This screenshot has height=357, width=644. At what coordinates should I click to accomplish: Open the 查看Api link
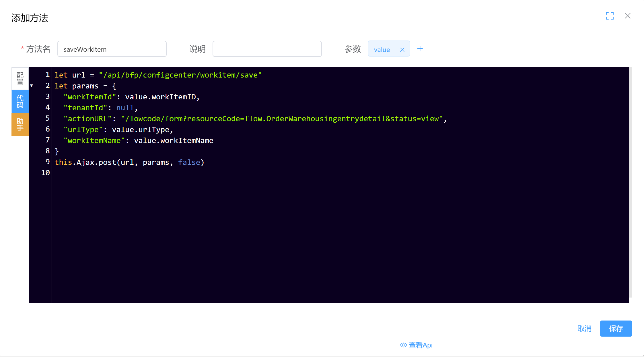point(420,345)
